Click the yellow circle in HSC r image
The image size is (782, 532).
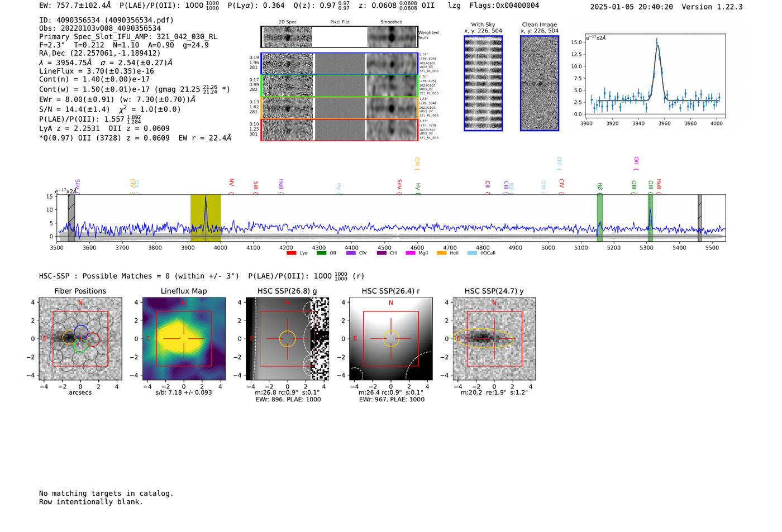point(391,339)
